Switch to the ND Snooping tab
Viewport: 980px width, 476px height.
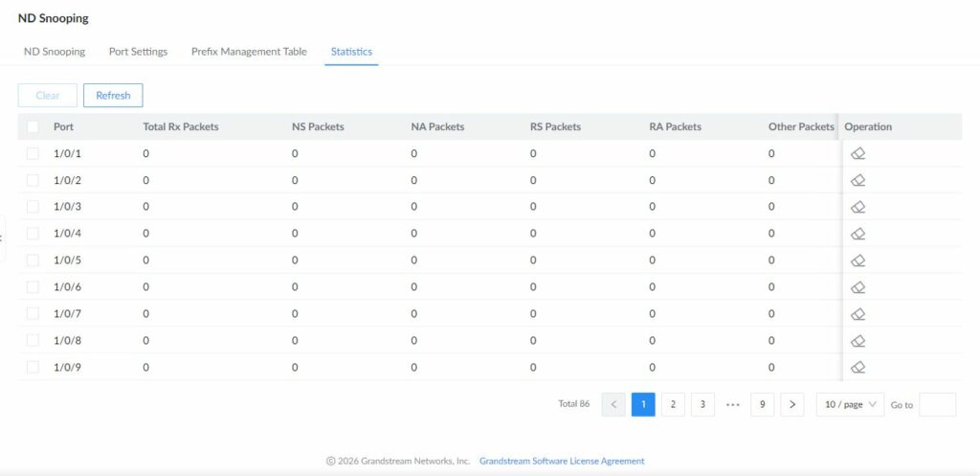pos(55,52)
